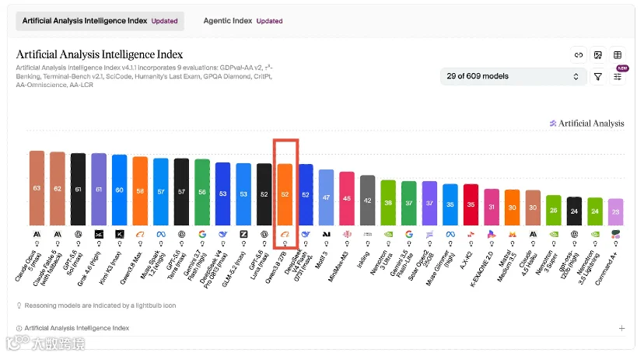Switch to the Artificial Analysis Intelligence Index tab
Image resolution: width=644 pixels, height=356 pixels.
pos(100,21)
